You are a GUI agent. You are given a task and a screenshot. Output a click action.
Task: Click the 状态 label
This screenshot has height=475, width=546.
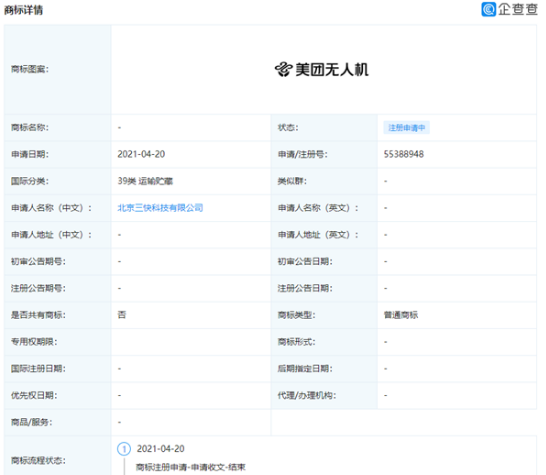(x=288, y=127)
